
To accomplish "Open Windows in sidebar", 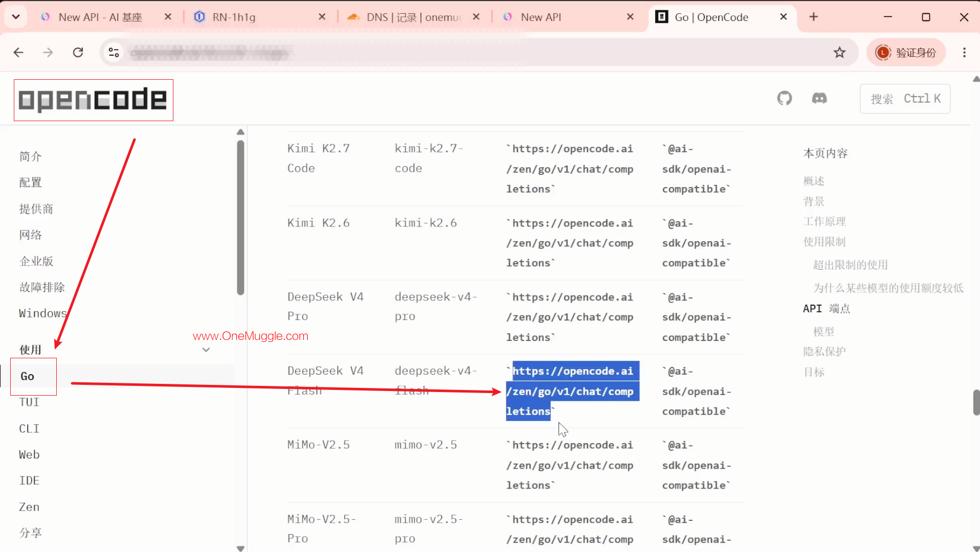I will pos(43,313).
